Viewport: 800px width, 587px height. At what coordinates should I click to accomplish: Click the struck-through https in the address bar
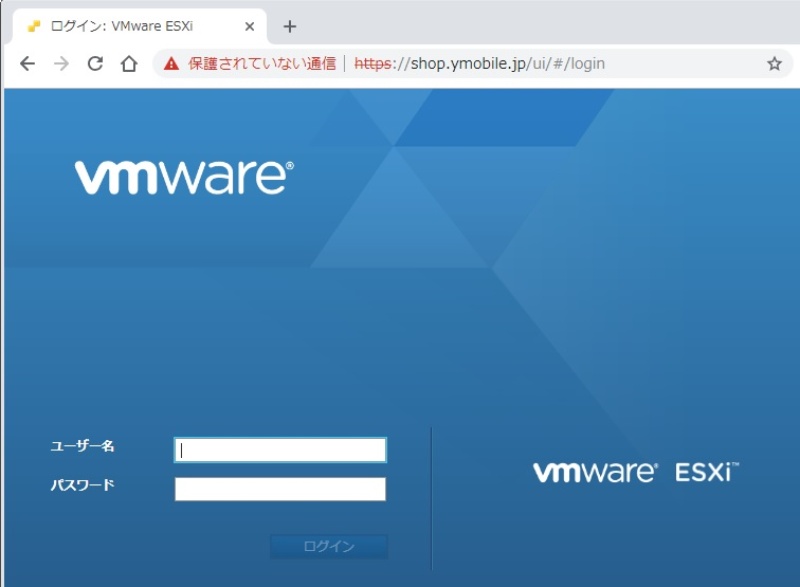click(369, 62)
